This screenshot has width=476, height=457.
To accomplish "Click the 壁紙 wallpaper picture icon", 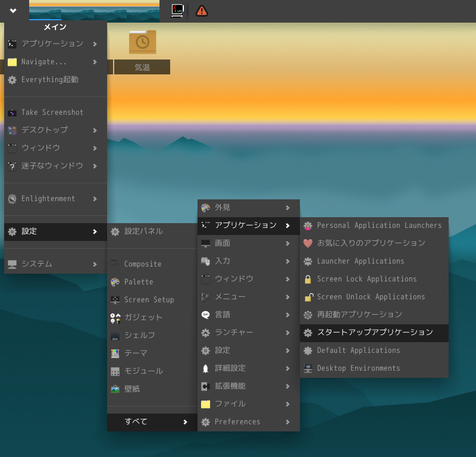I will pos(115,389).
